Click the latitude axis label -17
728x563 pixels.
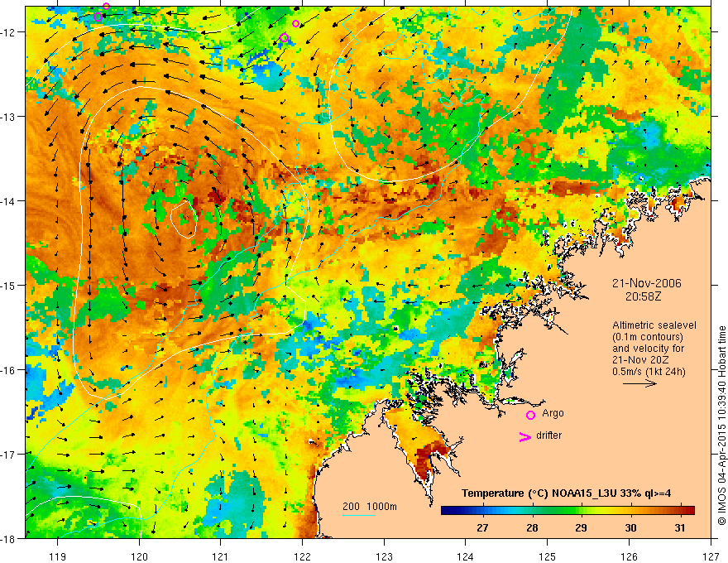[9, 455]
